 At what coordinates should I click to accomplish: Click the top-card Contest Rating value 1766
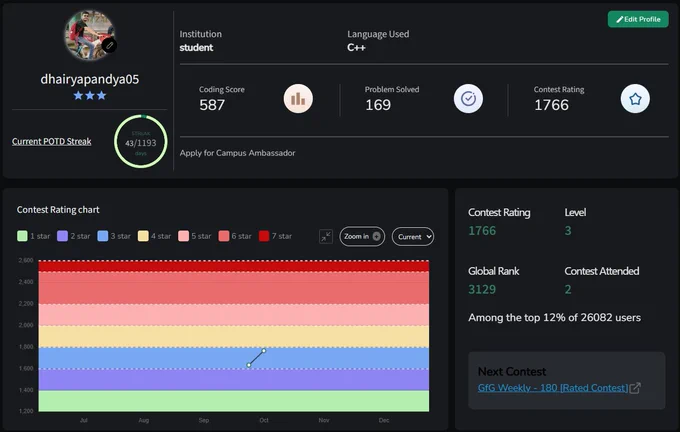551,105
